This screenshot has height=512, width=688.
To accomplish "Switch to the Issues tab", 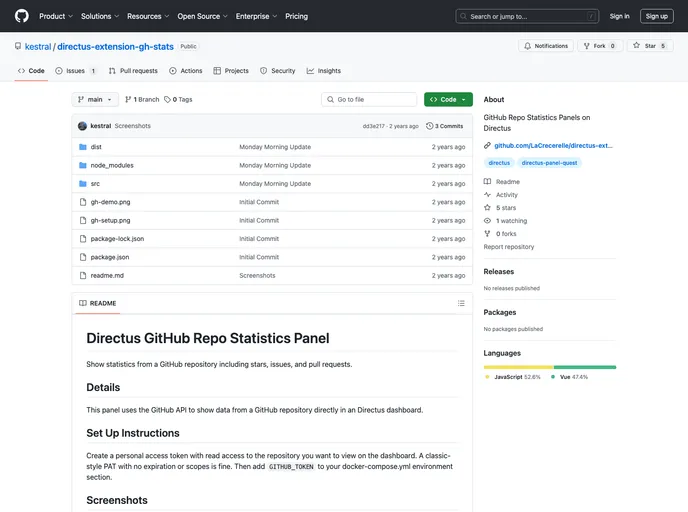I will coord(75,71).
